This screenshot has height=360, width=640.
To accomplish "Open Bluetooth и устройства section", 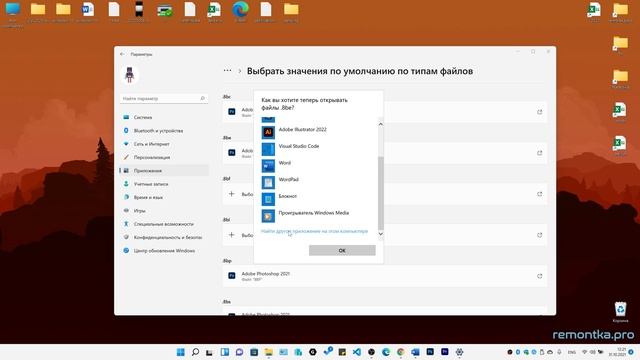I will [x=164, y=131].
